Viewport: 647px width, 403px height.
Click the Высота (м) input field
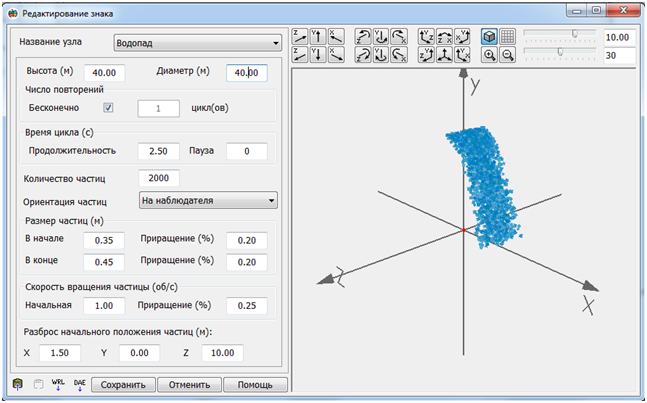tap(105, 73)
